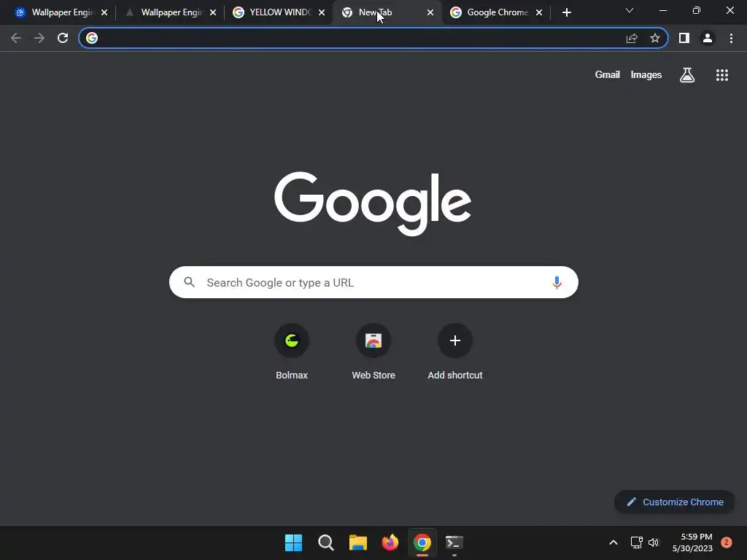The height and width of the screenshot is (560, 747).
Task: Open Windows taskbar search
Action: (x=326, y=542)
